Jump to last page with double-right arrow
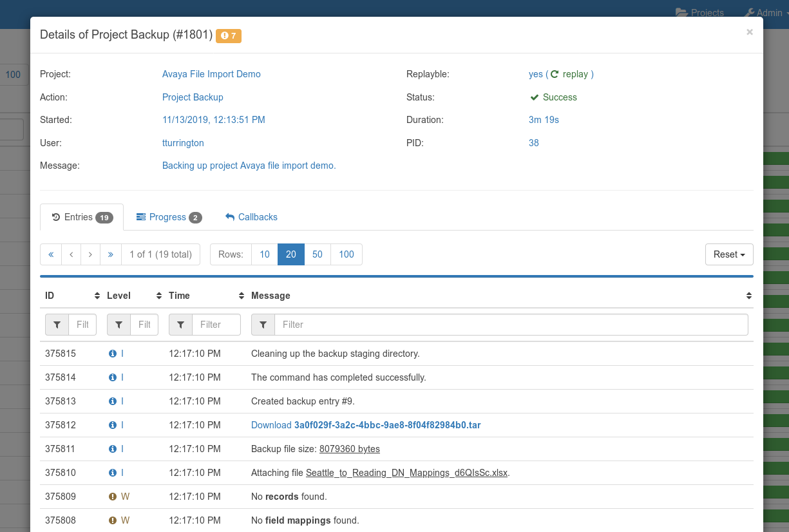The height and width of the screenshot is (532, 789). (x=111, y=254)
